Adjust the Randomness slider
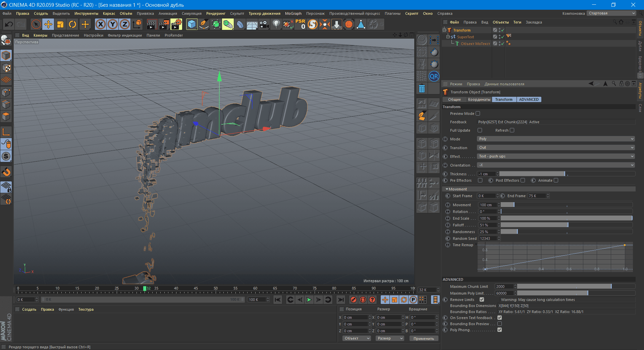644x350 pixels. [x=567, y=232]
